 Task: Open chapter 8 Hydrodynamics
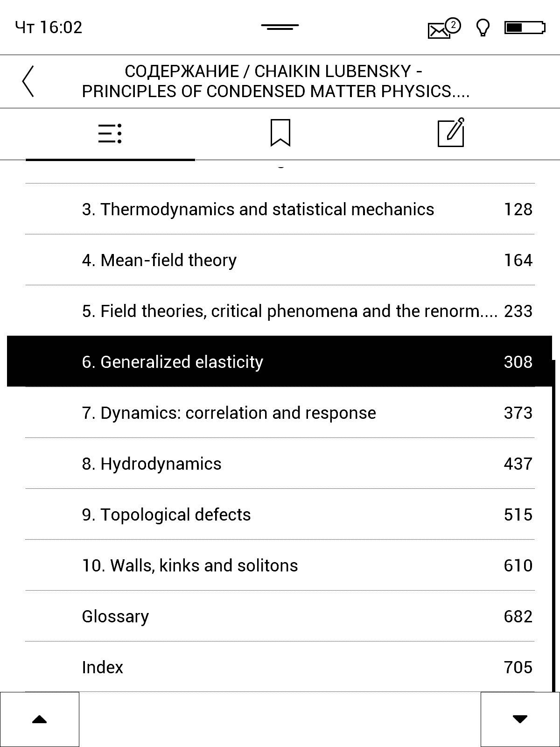[x=280, y=464]
